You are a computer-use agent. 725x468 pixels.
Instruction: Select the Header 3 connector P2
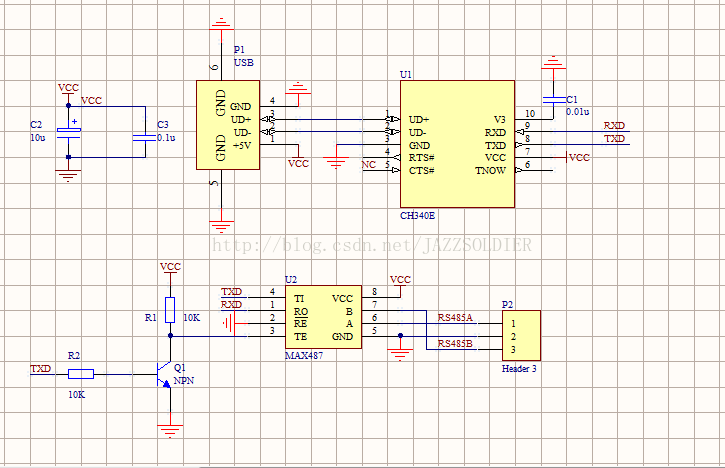[x=521, y=335]
